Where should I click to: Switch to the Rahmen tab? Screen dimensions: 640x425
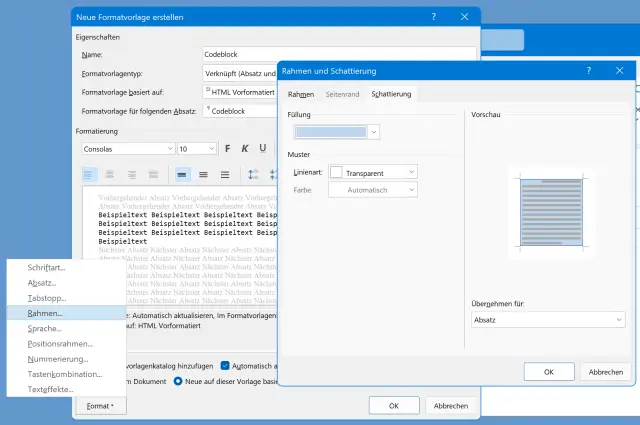[300, 94]
